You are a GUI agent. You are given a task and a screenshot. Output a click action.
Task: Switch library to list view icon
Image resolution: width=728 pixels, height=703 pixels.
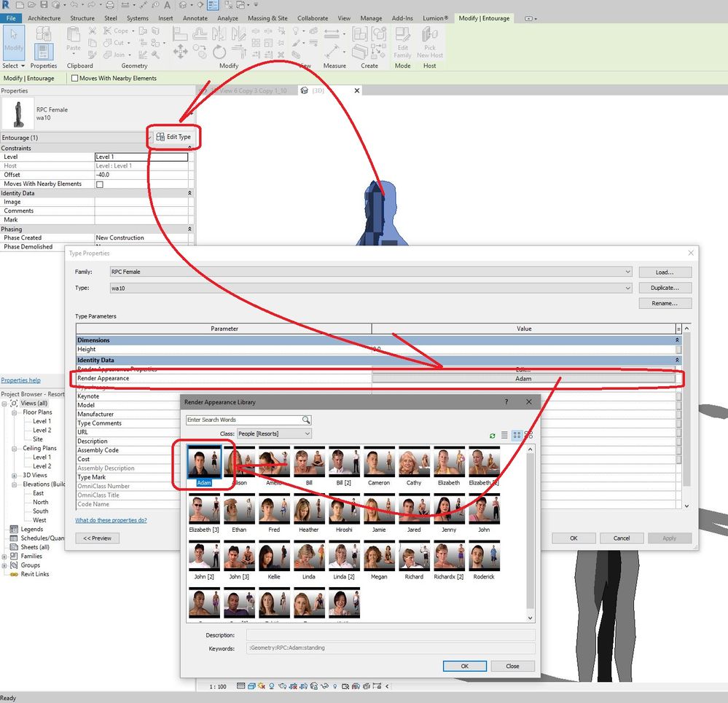[504, 435]
